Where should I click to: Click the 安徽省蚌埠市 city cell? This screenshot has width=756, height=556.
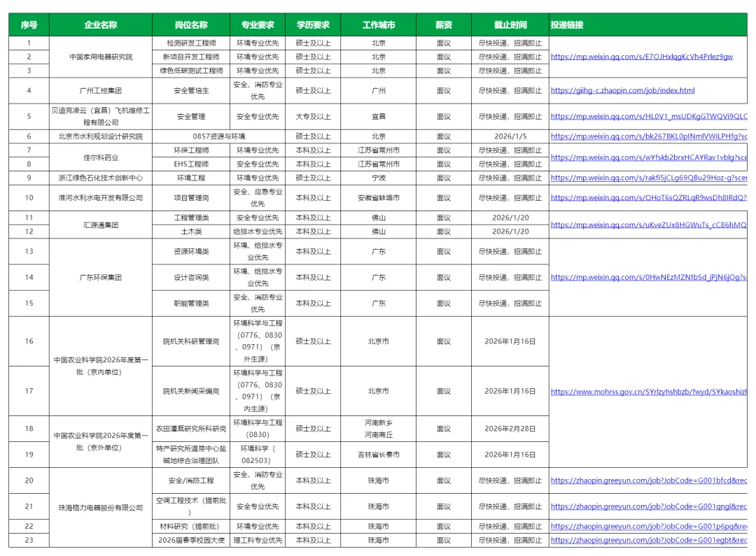379,197
